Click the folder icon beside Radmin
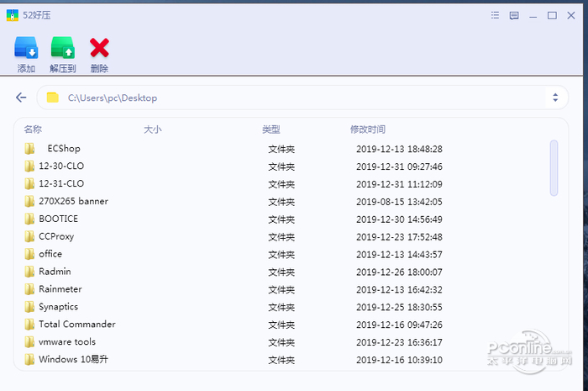 point(29,272)
